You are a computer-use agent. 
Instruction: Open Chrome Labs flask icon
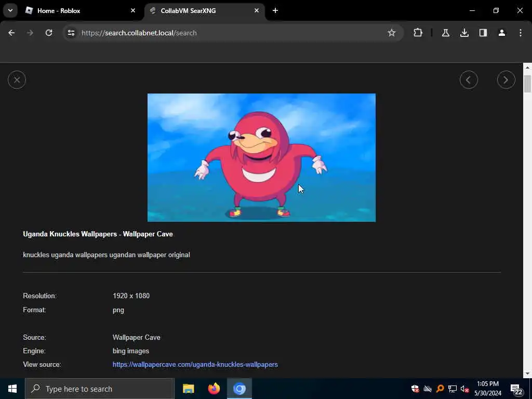tap(445, 33)
